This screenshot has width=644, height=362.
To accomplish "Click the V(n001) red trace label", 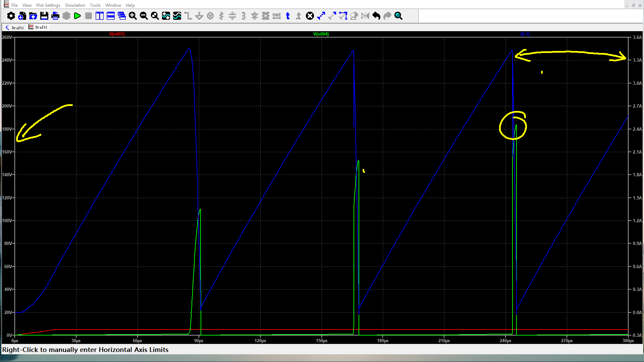I will point(117,34).
